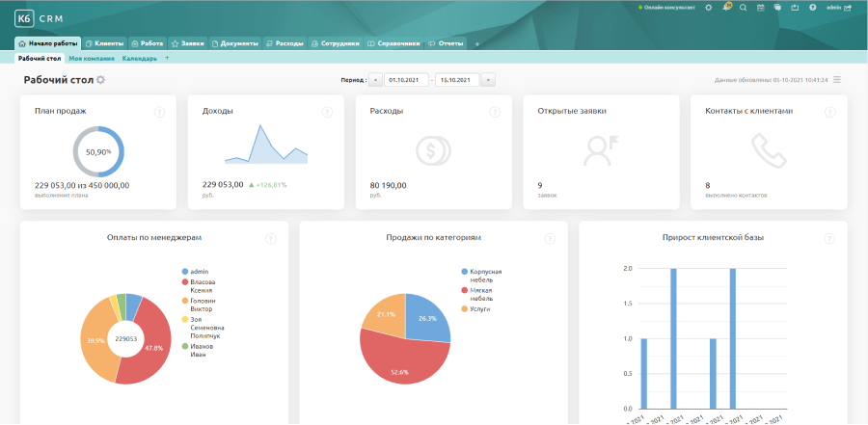
Task: Click the 80 190,00 expenses amount
Action: pyautogui.click(x=388, y=185)
